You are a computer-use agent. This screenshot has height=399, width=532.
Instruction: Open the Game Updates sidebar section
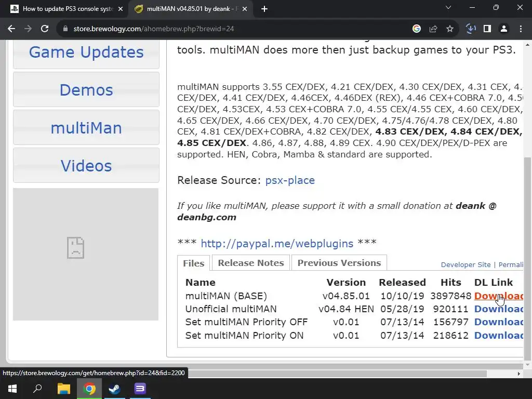pos(86,52)
